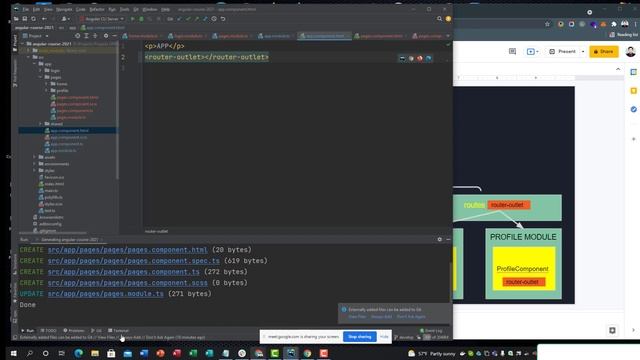Select the profile folder in project tree
The image size is (640, 360).
[x=60, y=91]
